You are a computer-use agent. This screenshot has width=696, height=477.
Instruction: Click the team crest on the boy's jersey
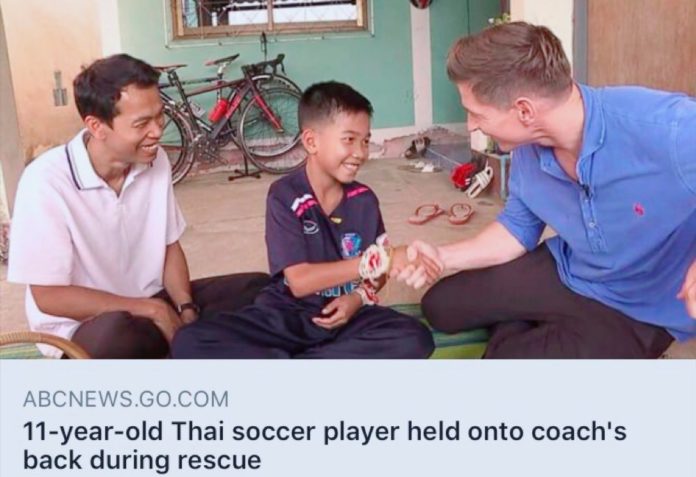click(351, 245)
